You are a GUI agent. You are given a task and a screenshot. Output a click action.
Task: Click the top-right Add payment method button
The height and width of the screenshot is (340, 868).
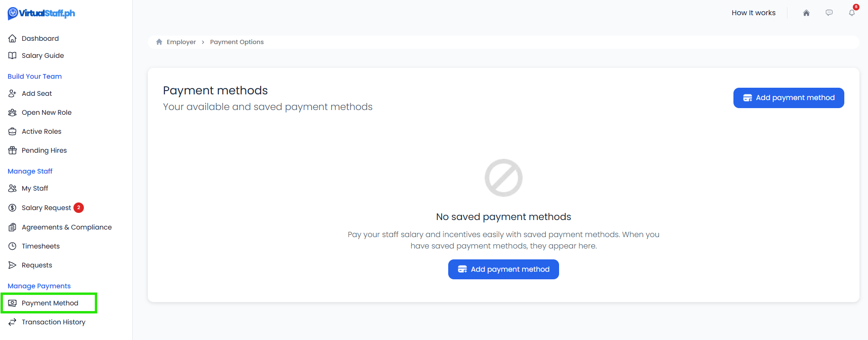(x=788, y=98)
